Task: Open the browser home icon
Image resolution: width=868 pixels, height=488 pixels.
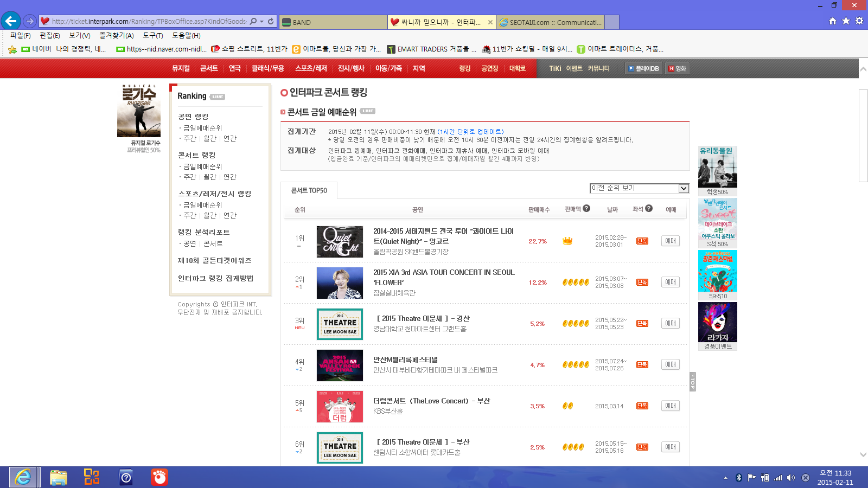Action: (x=833, y=21)
